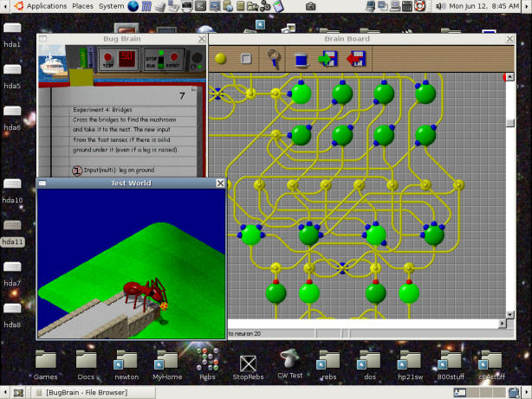Hit the red RESET button in Bug Brain
The image size is (532, 399).
pos(174,57)
